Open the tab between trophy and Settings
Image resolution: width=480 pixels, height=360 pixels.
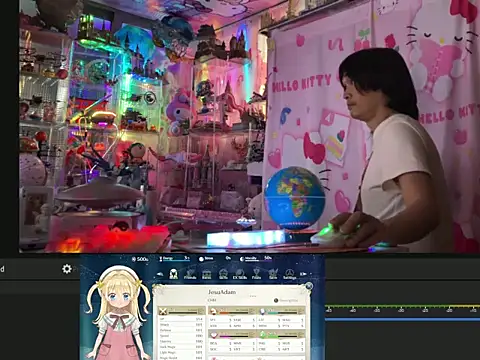[273, 274]
